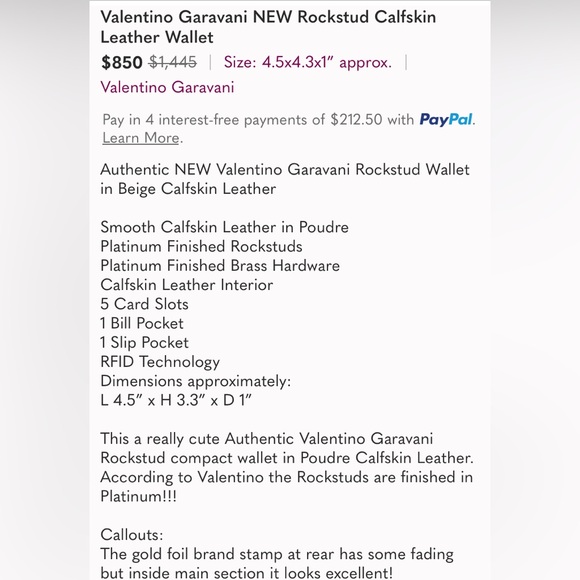
Task: Click the Platinum Finished Rockstuds line
Action: pyautogui.click(x=201, y=246)
